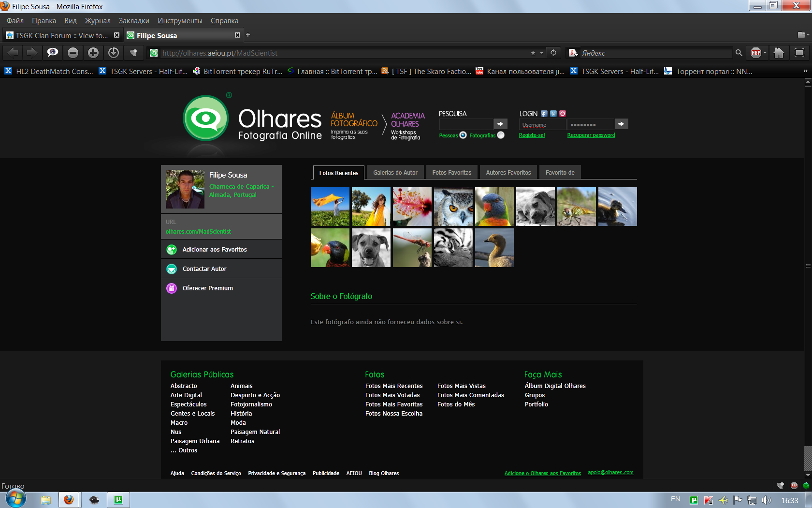
Task: Click Contactar Autor in the sidebar
Action: [204, 269]
